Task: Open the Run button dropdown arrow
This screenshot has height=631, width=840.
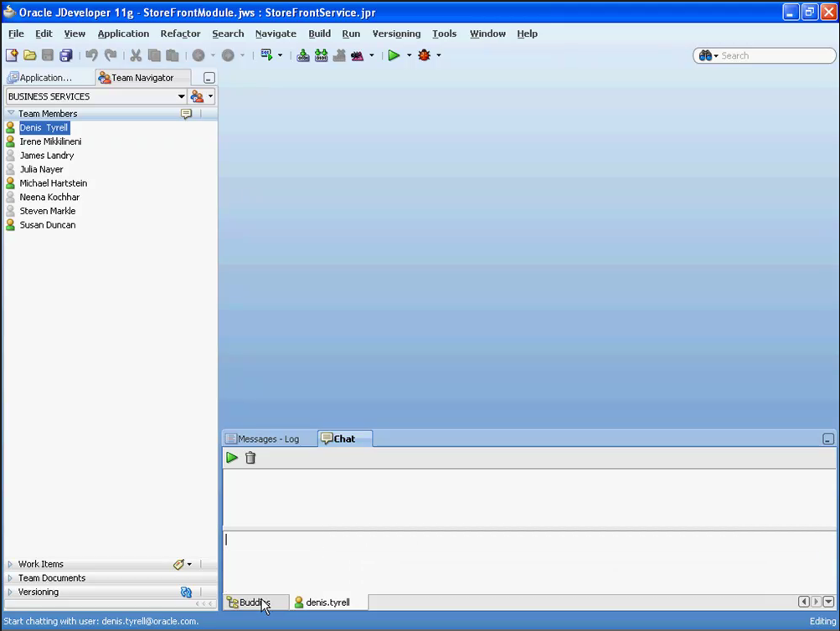Action: point(409,55)
